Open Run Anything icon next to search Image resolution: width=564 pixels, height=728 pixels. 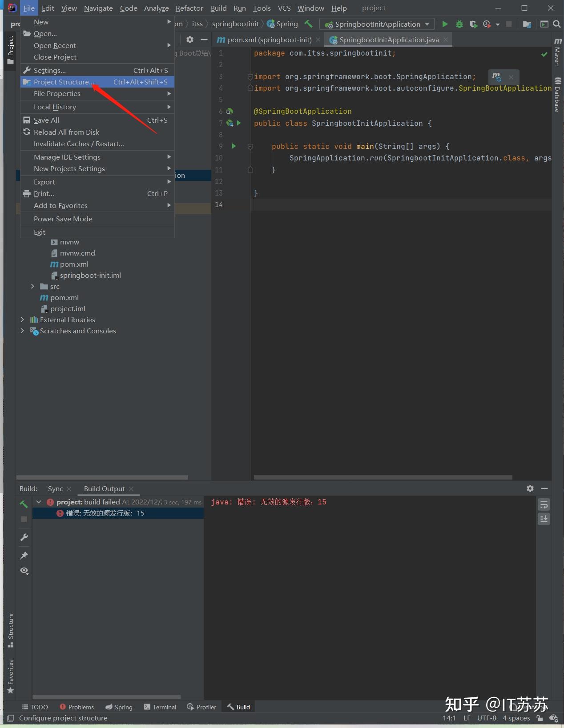point(544,24)
